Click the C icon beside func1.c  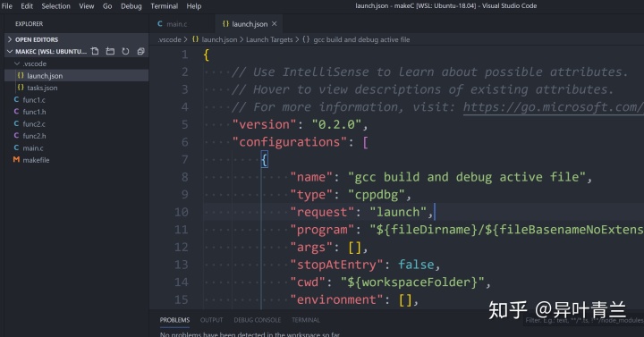pyautogui.click(x=16, y=100)
